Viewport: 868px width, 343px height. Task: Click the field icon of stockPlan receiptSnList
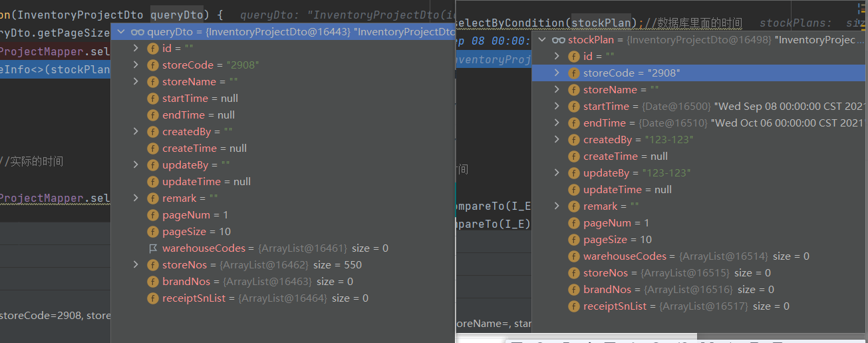click(574, 306)
